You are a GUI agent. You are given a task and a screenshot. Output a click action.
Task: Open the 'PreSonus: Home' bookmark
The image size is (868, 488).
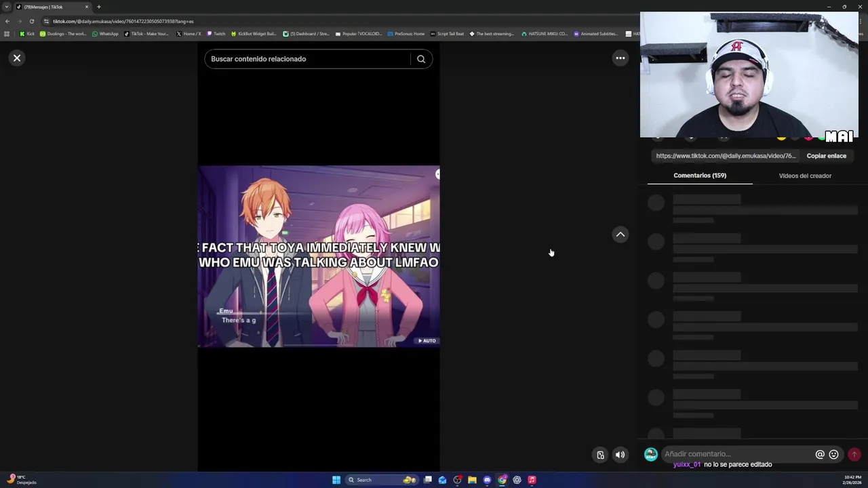point(406,33)
